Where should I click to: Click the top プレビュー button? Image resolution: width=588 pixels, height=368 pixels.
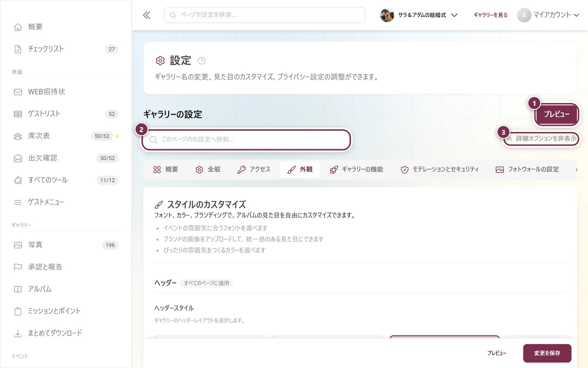click(x=557, y=114)
